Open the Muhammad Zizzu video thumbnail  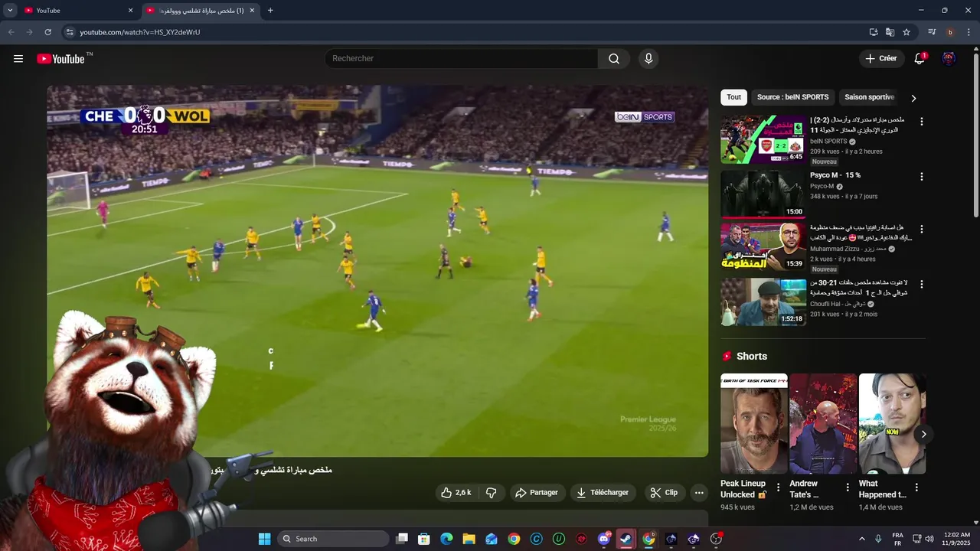(763, 247)
